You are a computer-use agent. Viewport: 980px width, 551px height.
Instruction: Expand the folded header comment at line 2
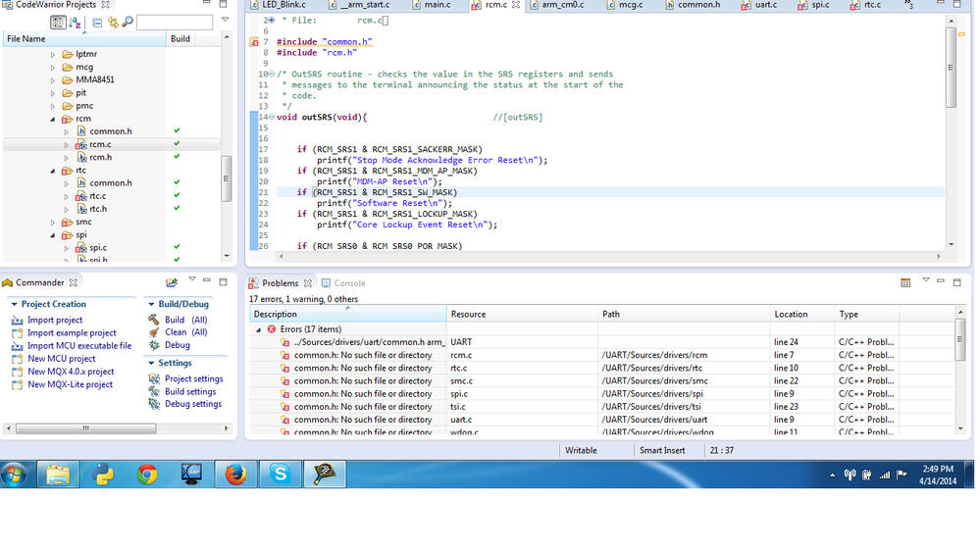click(272, 21)
